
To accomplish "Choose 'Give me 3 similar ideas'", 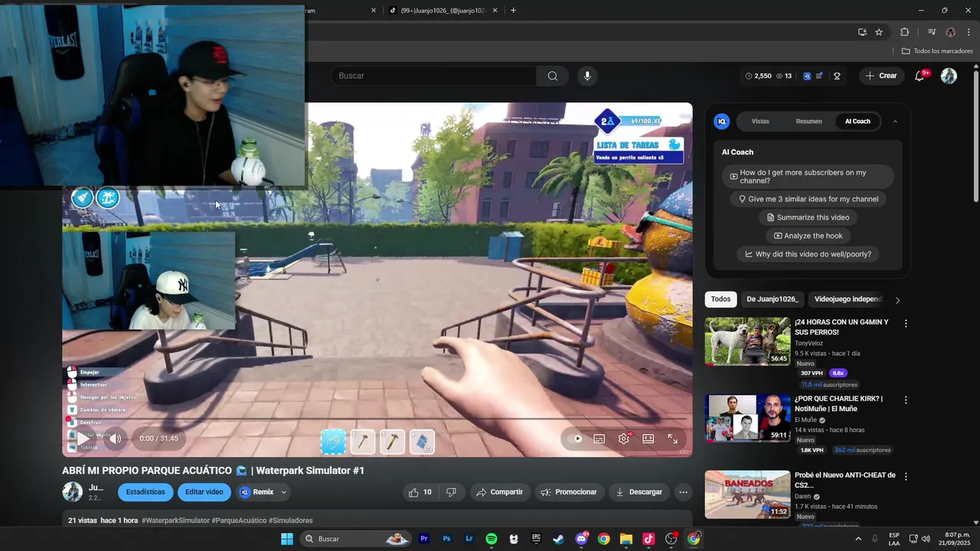I will pos(808,199).
